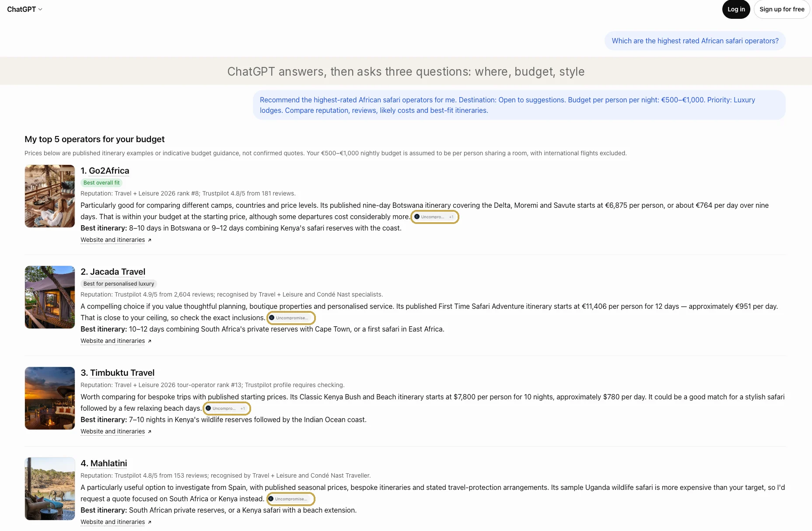Viewport: 812px width, 531px height.
Task: Open Go2Africa source citation chip
Action: pyautogui.click(x=434, y=217)
